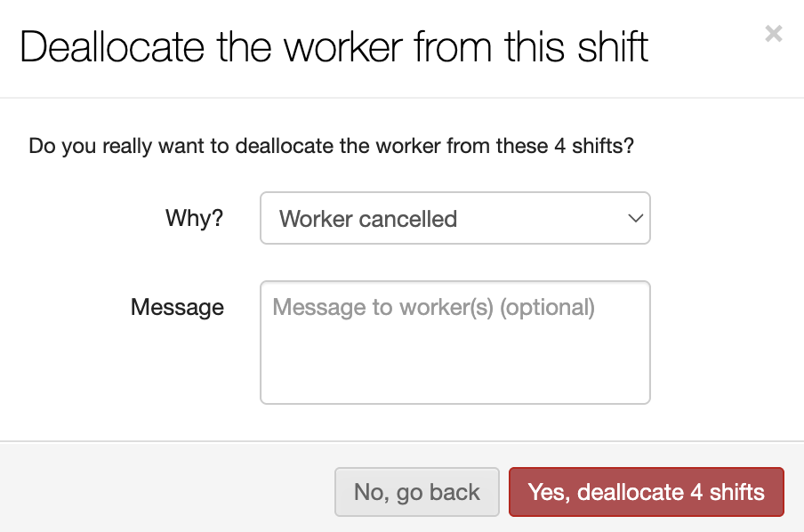Click the red deallocate confirmation button
Screen dimensions: 804x532
pyautogui.click(x=646, y=492)
